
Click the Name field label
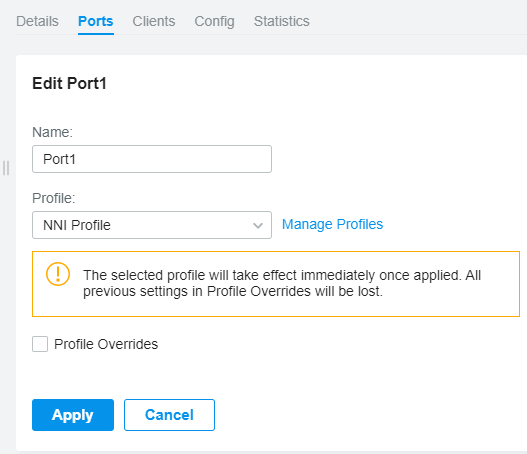(x=52, y=132)
